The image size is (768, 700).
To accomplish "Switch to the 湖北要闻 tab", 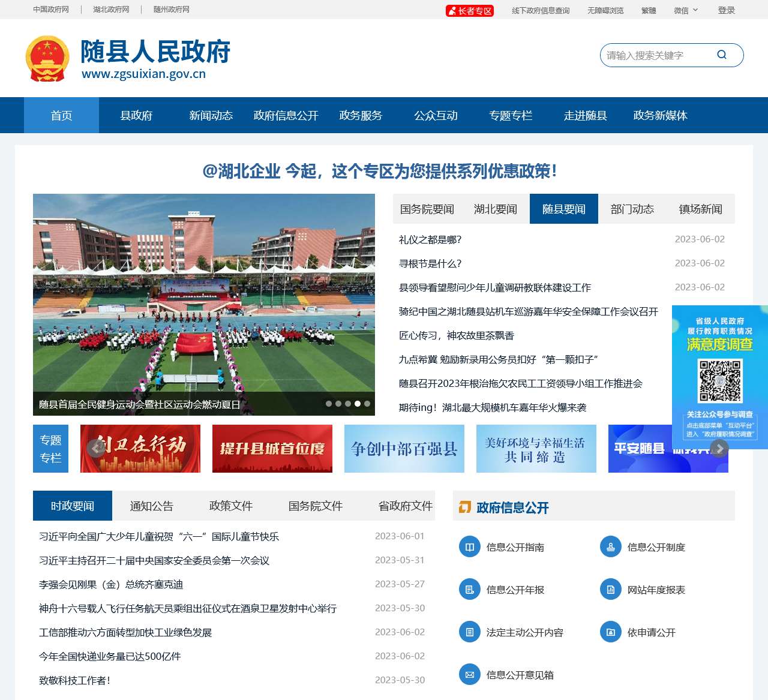I will (496, 209).
